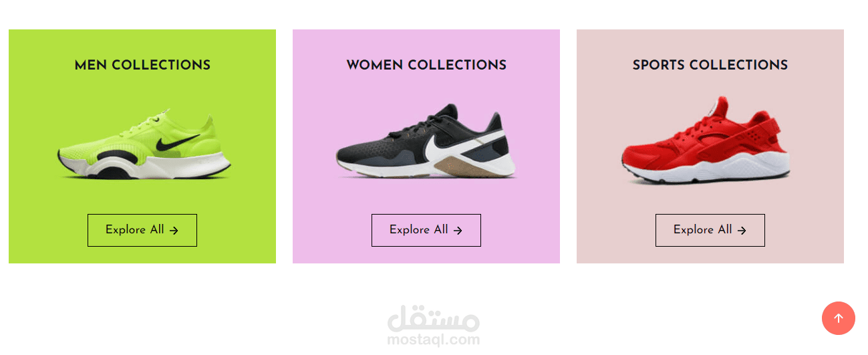Open Explore All under Sports Collections

coord(710,230)
